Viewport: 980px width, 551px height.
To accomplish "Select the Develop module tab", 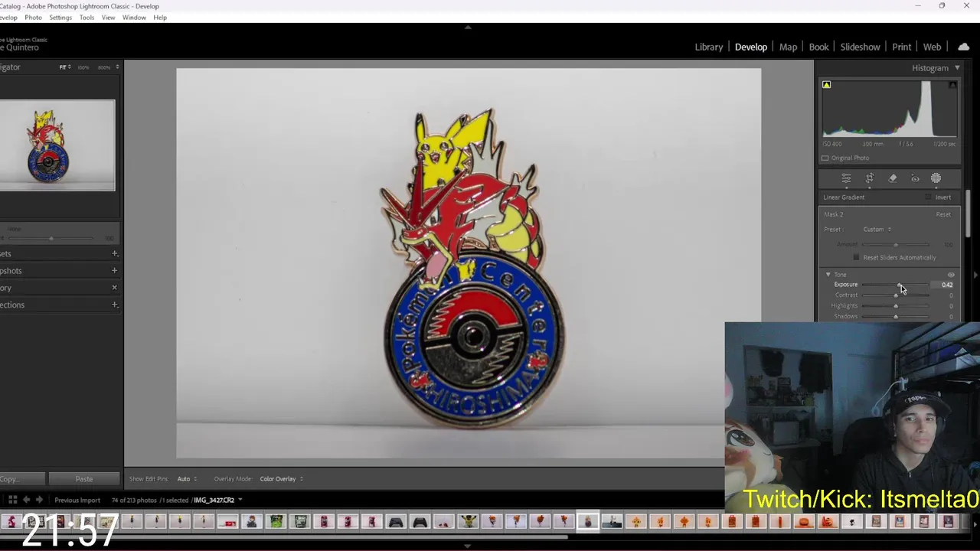I will [750, 47].
